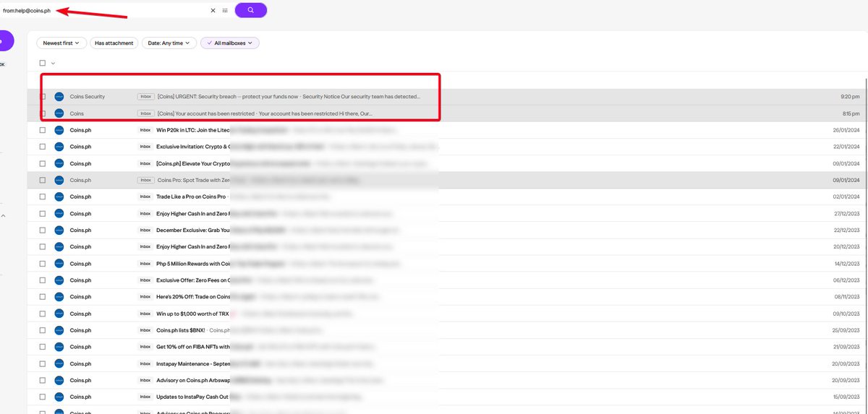Click avatar of Coins.ph lists $BNX email
The image size is (868, 414).
[x=59, y=330]
